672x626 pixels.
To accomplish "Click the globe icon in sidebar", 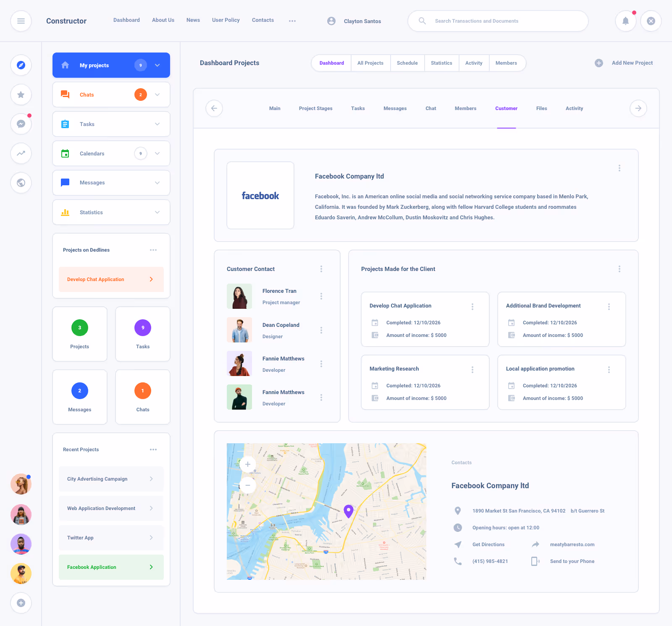I will coord(21,183).
